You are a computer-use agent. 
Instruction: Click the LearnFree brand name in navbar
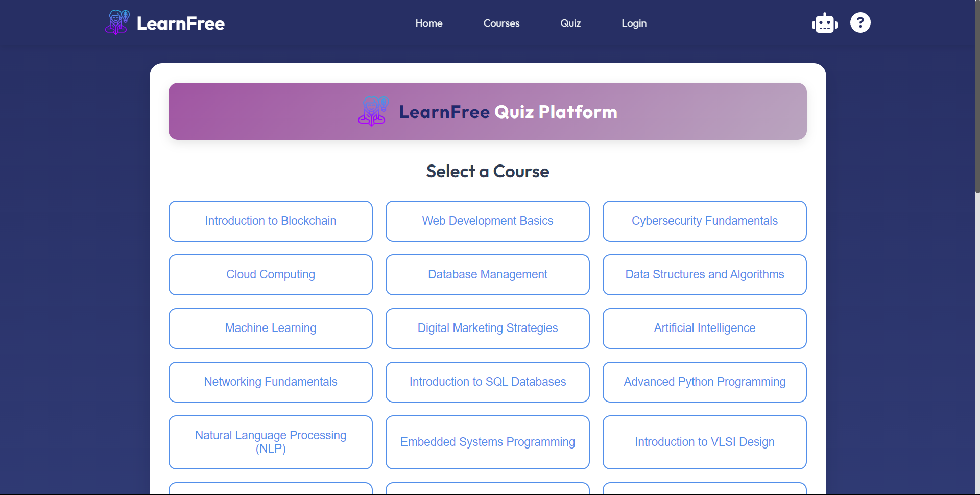click(181, 23)
